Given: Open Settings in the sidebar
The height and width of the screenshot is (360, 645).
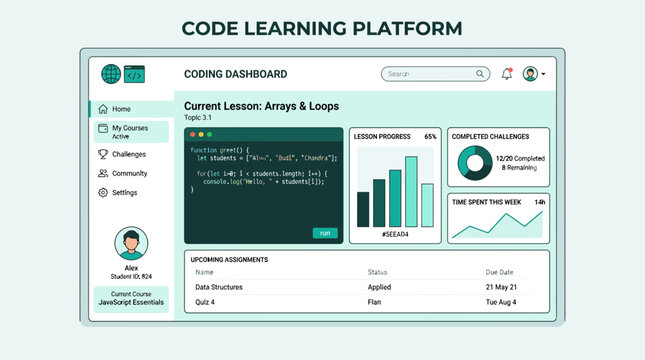Looking at the screenshot, I should [118, 193].
